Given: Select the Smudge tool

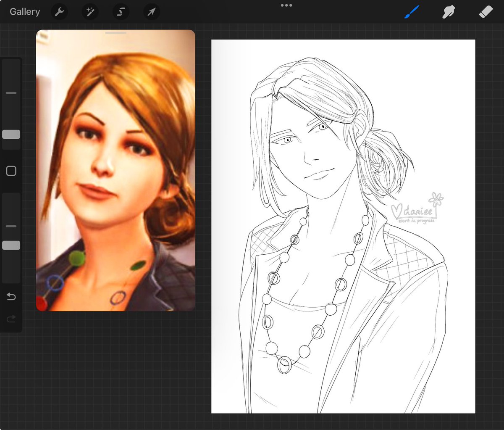Looking at the screenshot, I should point(449,12).
